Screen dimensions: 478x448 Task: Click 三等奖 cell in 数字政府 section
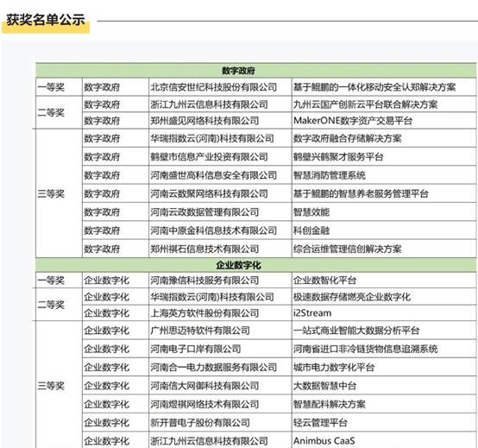[x=60, y=193]
